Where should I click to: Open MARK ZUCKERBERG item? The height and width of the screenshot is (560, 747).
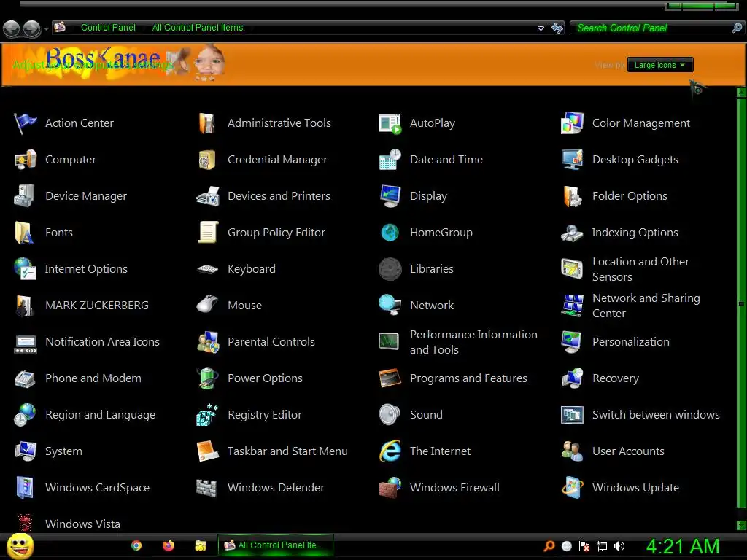point(97,306)
